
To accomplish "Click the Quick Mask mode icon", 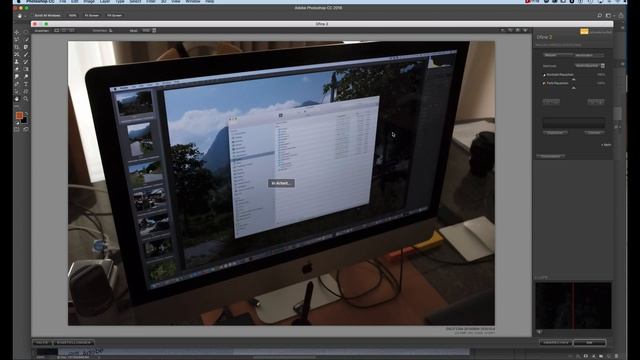I will [17, 129].
